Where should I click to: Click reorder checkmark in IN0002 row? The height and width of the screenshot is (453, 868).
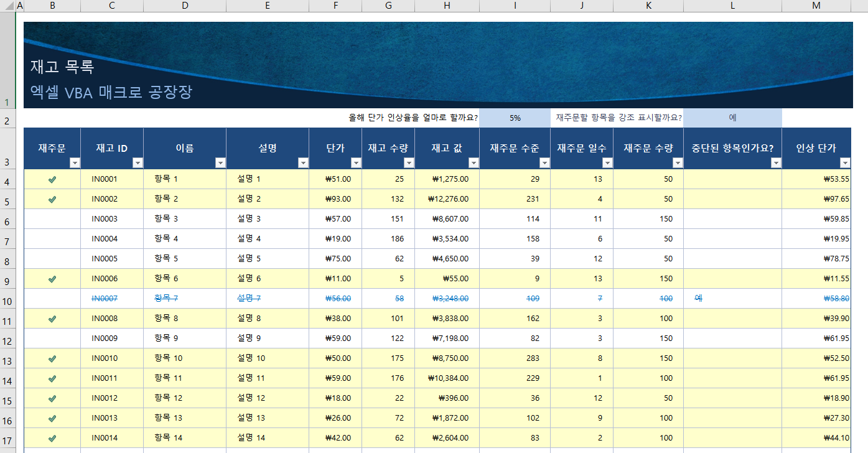[x=52, y=199]
